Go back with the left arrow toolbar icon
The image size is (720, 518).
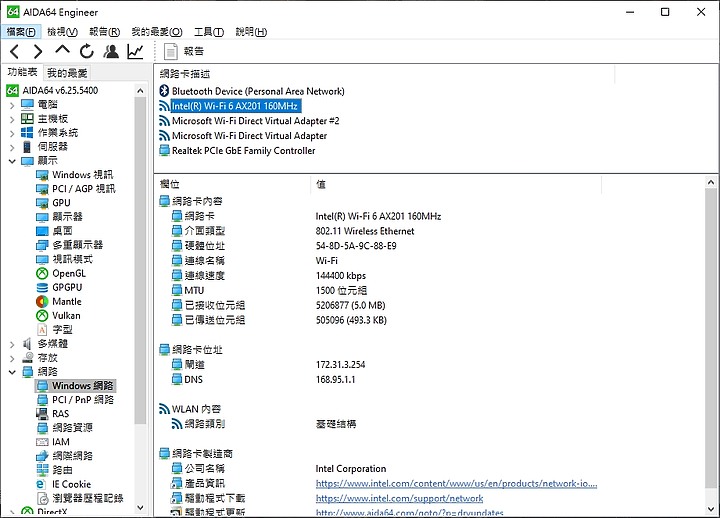15,51
